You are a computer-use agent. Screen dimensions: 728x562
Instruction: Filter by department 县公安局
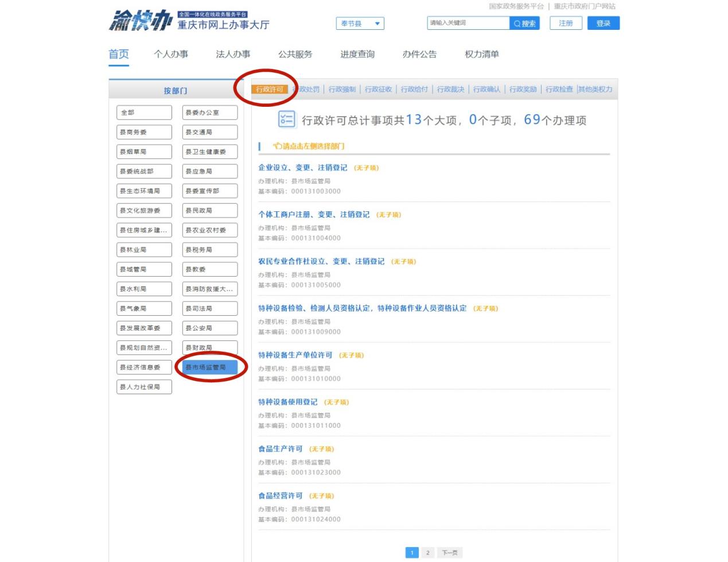tap(209, 328)
